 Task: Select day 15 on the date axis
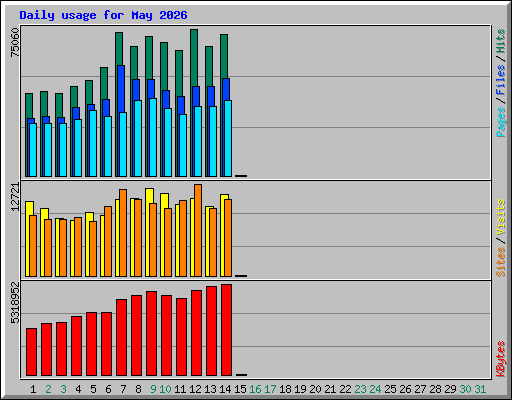coord(240,389)
